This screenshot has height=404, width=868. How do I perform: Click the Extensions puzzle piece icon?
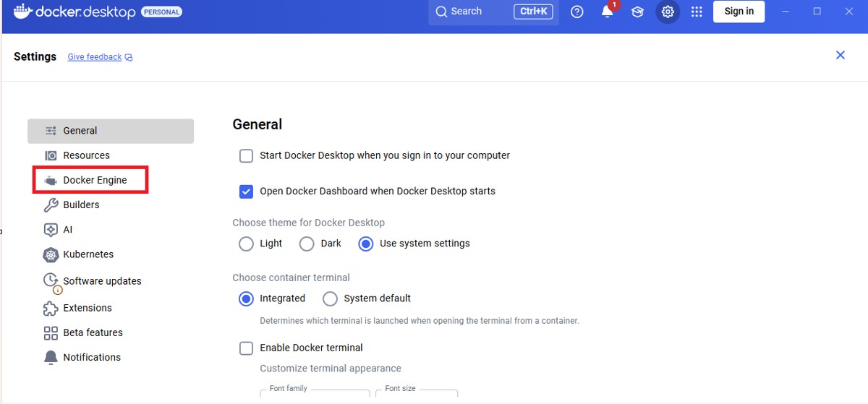tap(51, 308)
